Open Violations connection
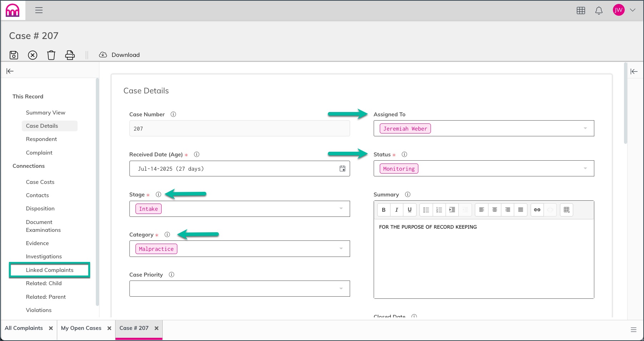Image resolution: width=644 pixels, height=341 pixels. (x=39, y=310)
